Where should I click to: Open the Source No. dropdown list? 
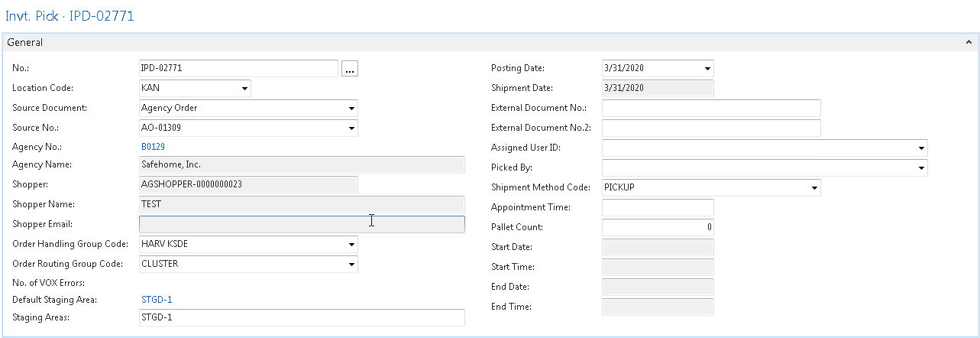coord(351,128)
